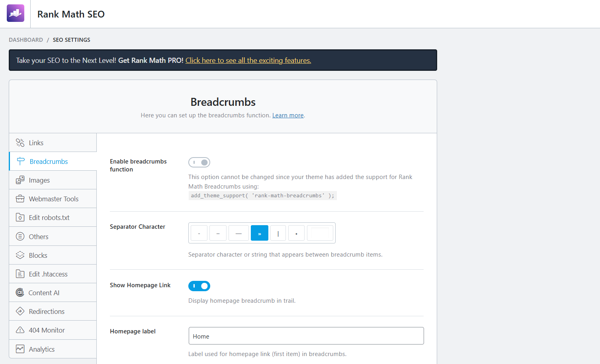
Task: Click the Images sidebar icon
Action: (20, 180)
